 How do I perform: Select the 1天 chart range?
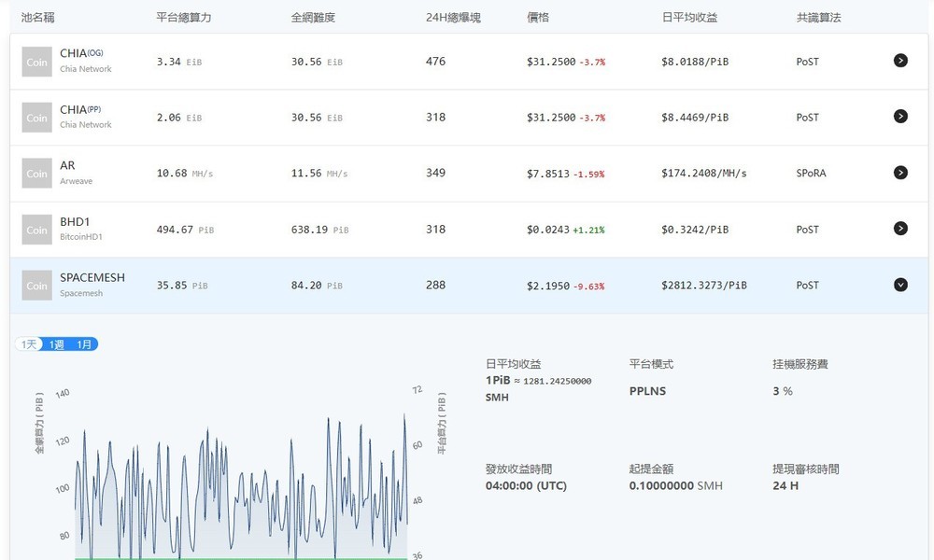[x=29, y=344]
